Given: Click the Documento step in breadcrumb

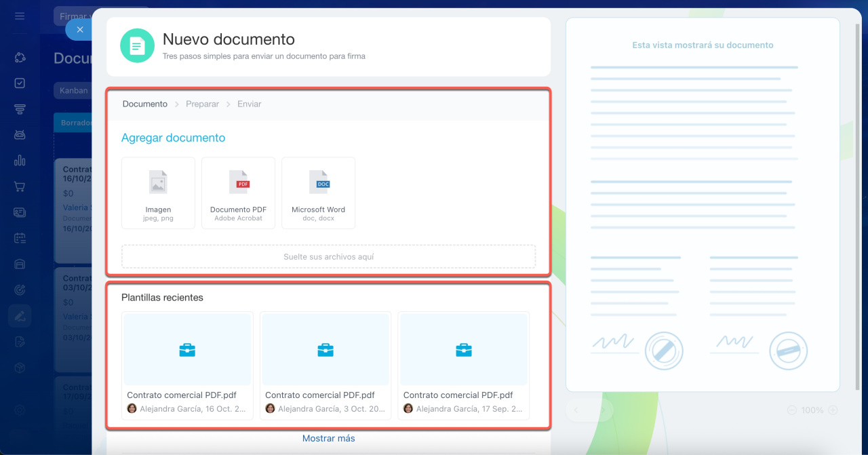Looking at the screenshot, I should 144,104.
